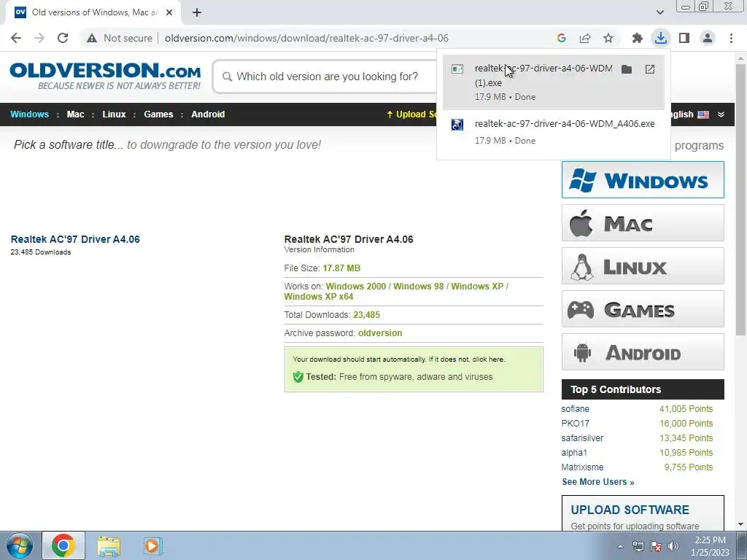Open the Realtek AC'97 Driver A4.06 link
This screenshot has width=747, height=560.
pos(75,239)
